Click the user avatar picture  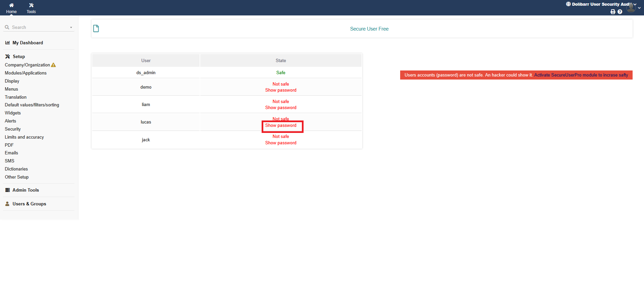tap(631, 7)
